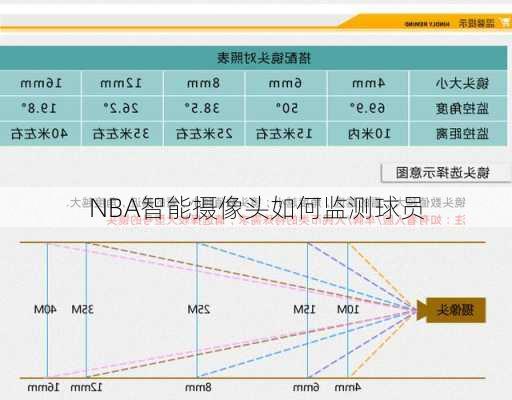Click the camera icon beside 摄像头 box

tap(422, 310)
